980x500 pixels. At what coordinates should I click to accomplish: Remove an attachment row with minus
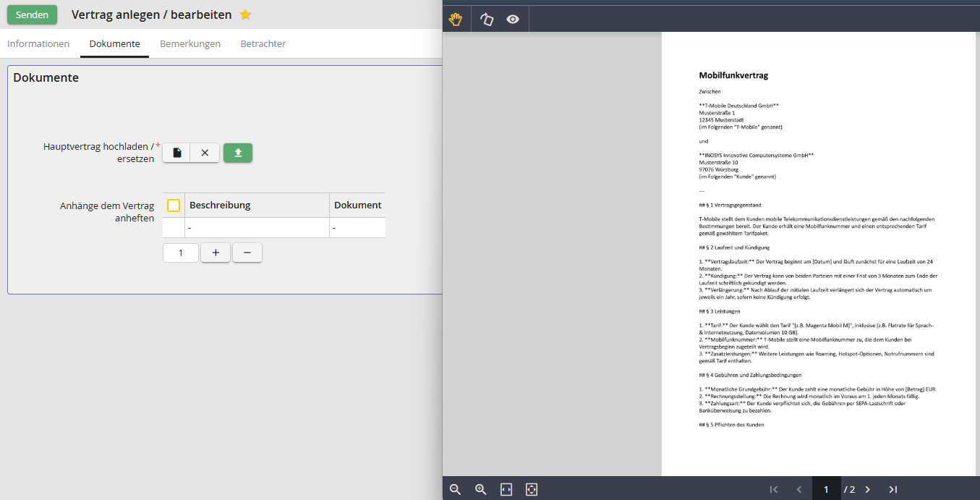247,253
